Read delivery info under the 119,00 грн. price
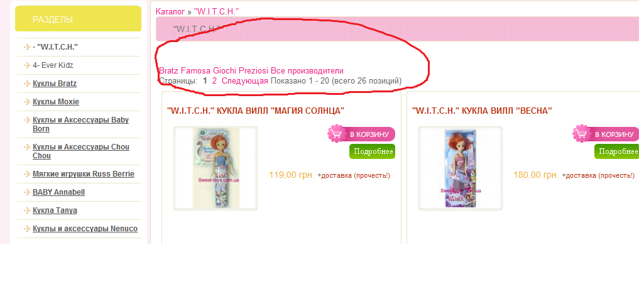The height and width of the screenshot is (289, 644). coord(355,176)
